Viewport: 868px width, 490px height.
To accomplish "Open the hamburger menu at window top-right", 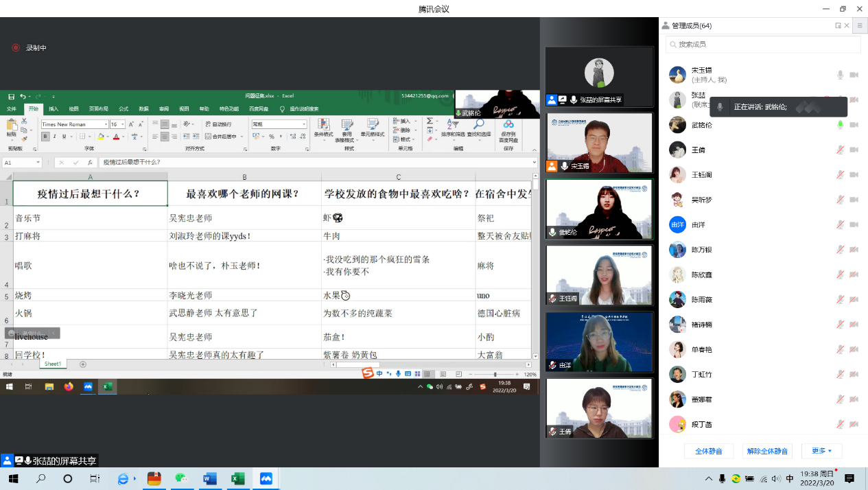I will tap(859, 25).
